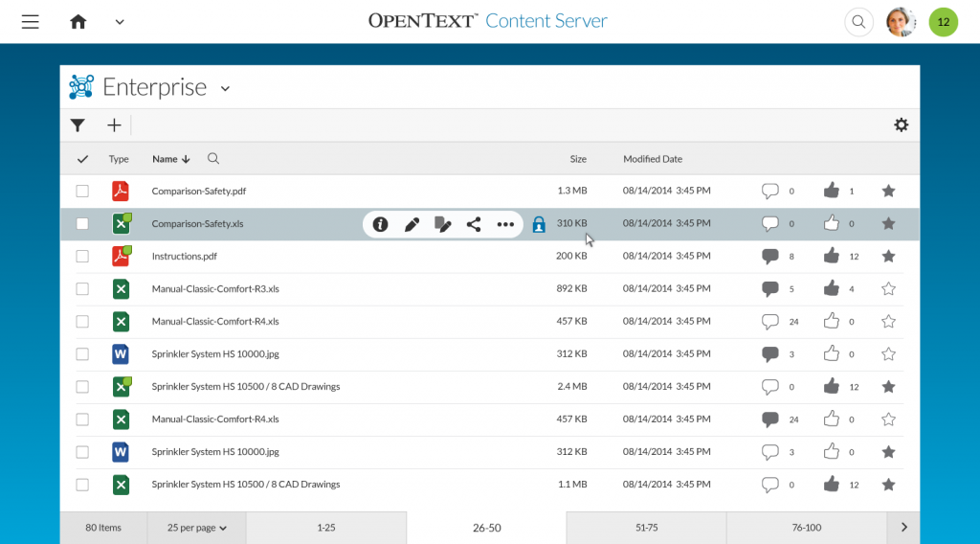Check the box for Comparison-Safety.pdf
The width and height of the screenshot is (980, 544).
(82, 191)
